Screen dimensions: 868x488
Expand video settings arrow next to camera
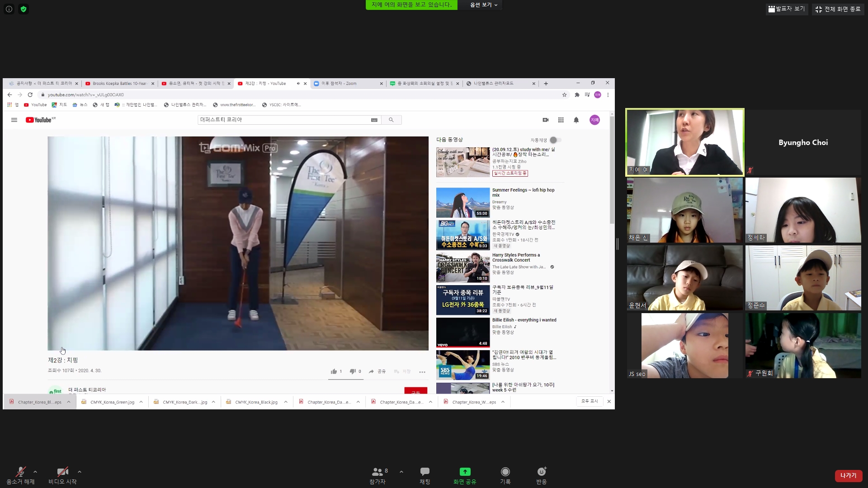click(x=80, y=472)
